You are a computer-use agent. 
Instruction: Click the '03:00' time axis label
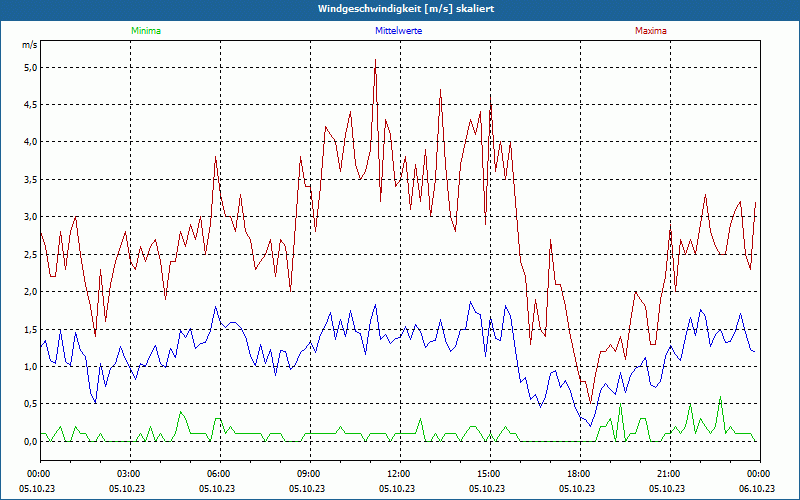(x=131, y=474)
